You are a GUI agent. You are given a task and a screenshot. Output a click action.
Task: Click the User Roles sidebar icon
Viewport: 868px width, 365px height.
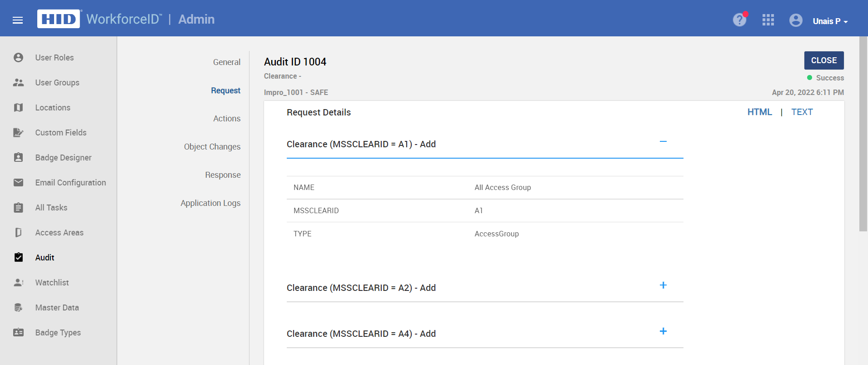18,57
